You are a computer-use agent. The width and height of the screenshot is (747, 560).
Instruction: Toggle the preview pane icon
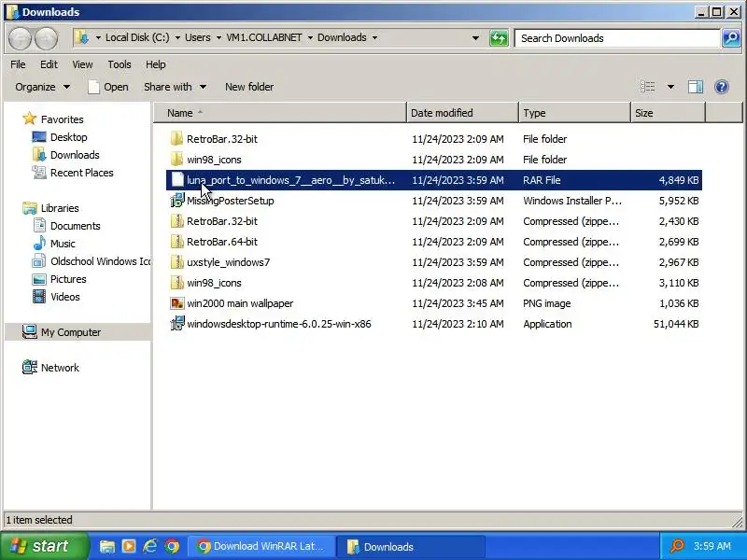695,87
